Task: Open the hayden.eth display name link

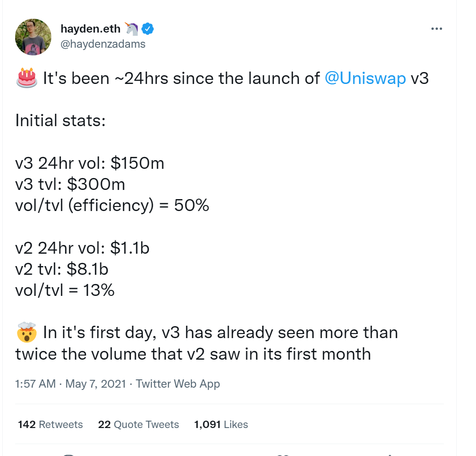Action: click(x=90, y=29)
